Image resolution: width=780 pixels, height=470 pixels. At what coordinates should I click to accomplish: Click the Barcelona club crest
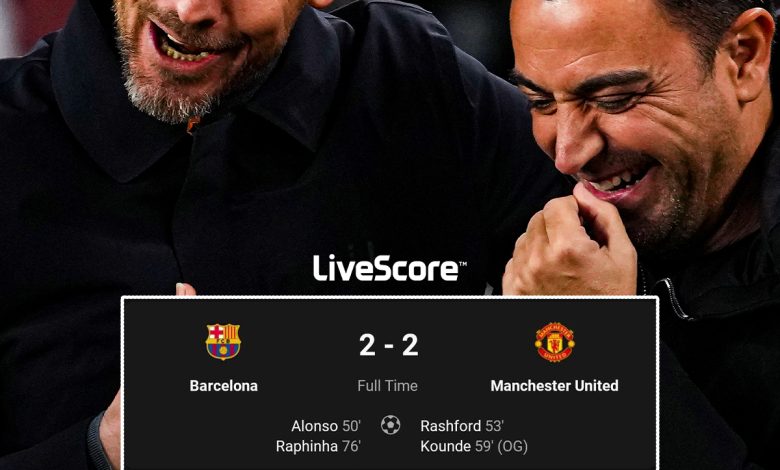223,341
